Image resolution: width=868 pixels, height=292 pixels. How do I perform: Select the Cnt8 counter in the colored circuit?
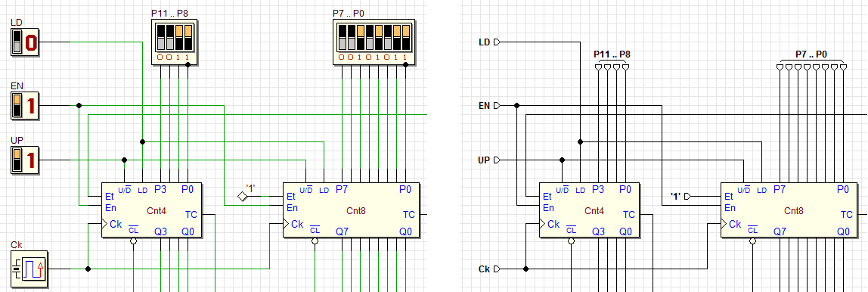click(x=351, y=210)
